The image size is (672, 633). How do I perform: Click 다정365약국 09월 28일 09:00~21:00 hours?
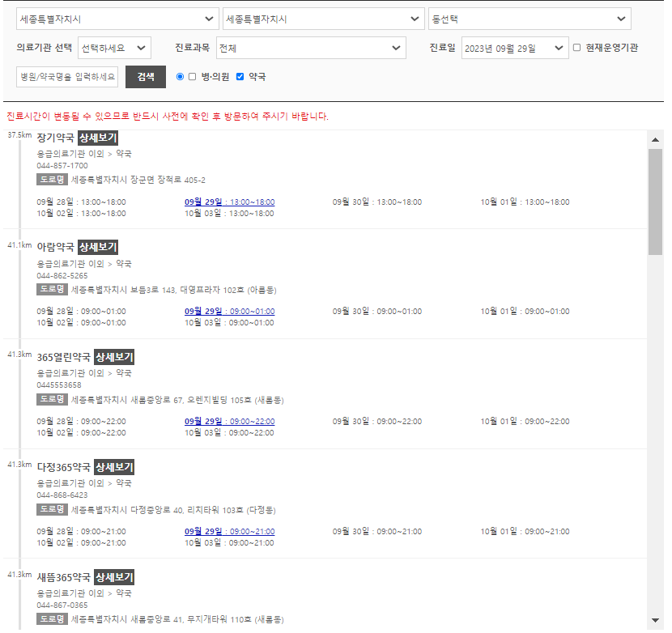point(82,532)
